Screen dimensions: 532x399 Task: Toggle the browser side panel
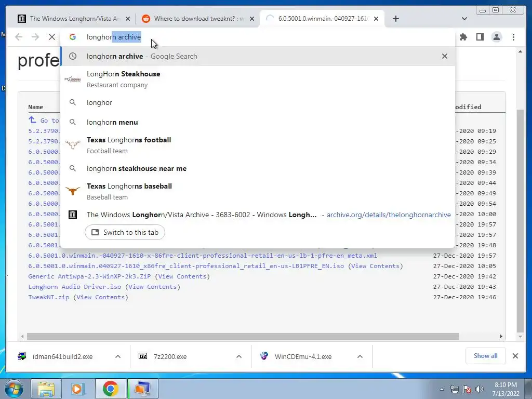click(480, 37)
